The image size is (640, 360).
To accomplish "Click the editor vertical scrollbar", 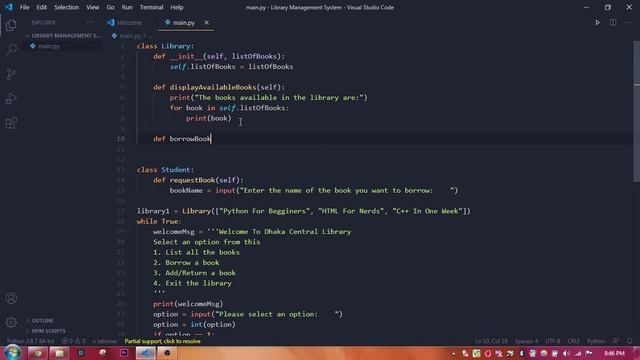I will pyautogui.click(x=636, y=111).
